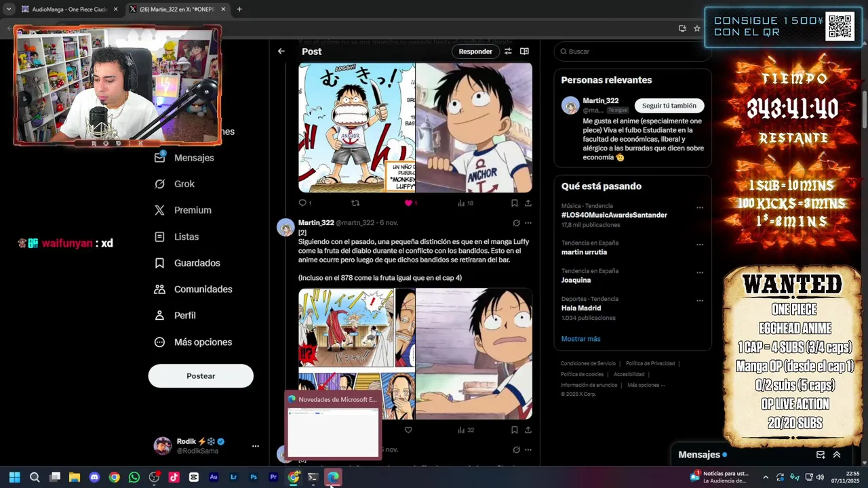Click Mostrar más under trends
868x488 pixels.
click(580, 339)
